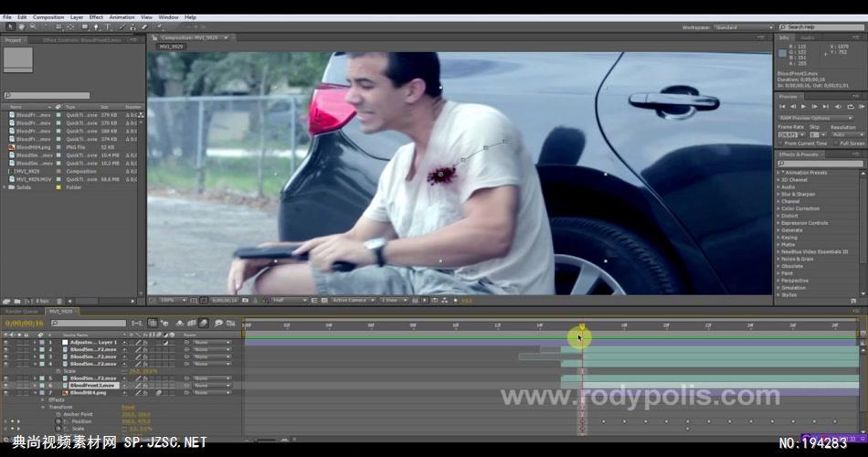Click Info panel color sample swatch
Image resolution: width=868 pixels, height=457 pixels.
[782, 53]
